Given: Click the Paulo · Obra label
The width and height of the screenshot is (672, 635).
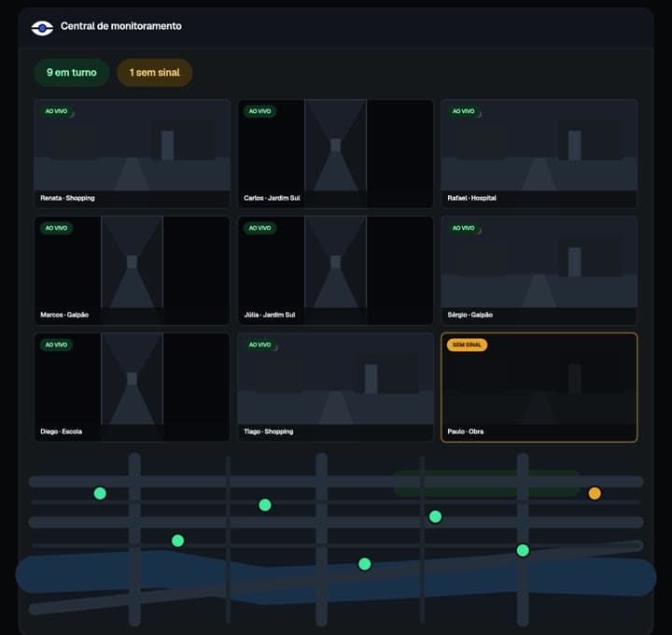Looking at the screenshot, I should (466, 431).
